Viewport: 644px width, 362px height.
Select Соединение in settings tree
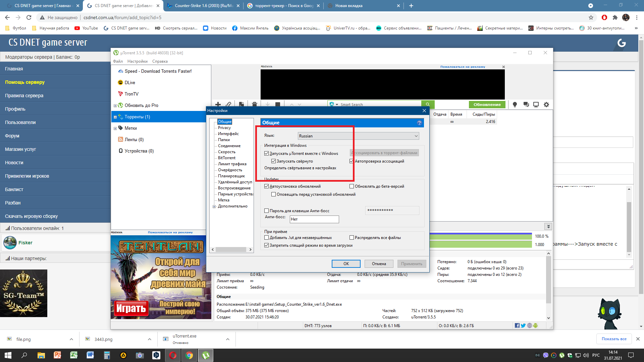click(229, 146)
